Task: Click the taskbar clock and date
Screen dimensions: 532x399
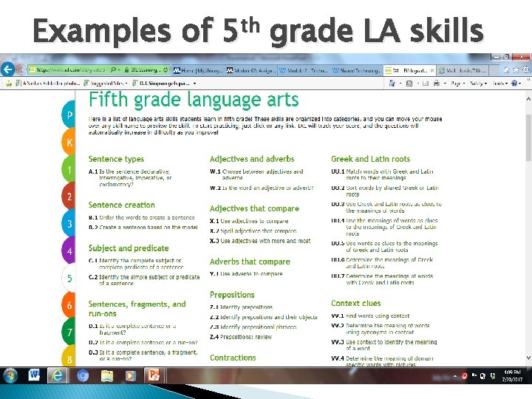Action: coord(512,376)
